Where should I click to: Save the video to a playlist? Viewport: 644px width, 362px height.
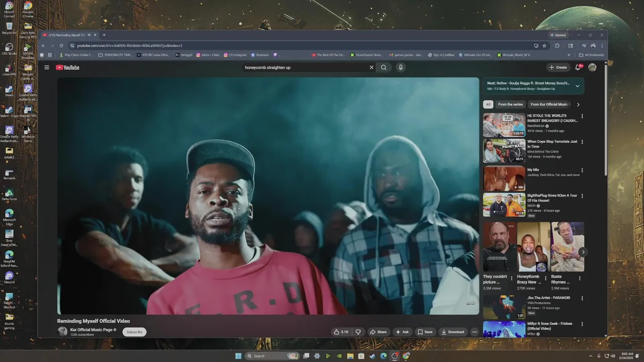coord(425,332)
